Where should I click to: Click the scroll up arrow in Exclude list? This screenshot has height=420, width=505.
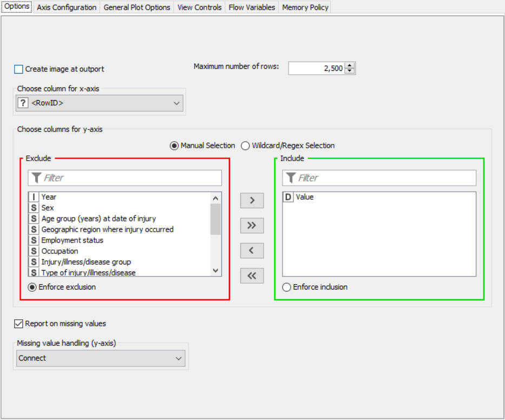click(x=216, y=198)
